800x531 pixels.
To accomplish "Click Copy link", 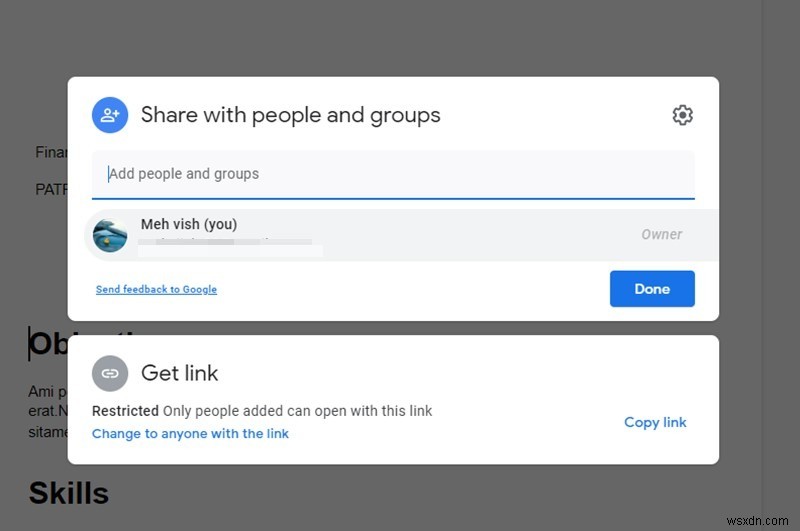I will point(655,422).
